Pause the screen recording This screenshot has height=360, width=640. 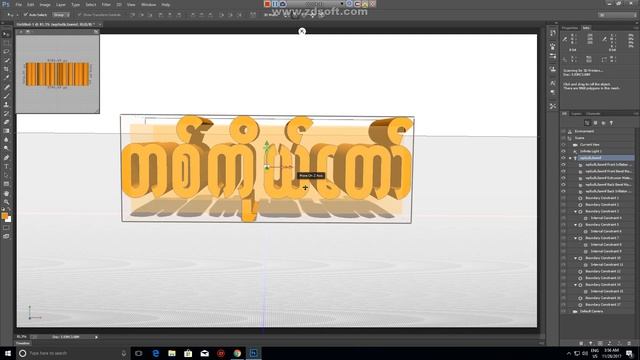[x=275, y=4]
